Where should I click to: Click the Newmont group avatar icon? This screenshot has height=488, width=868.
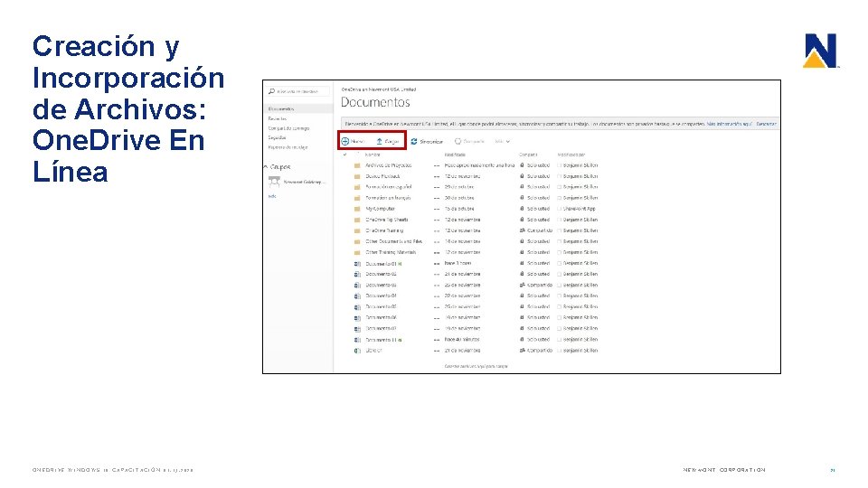(x=274, y=182)
